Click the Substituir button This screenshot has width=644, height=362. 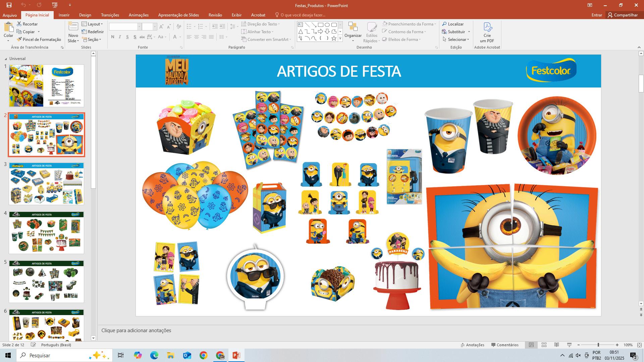pos(456,32)
